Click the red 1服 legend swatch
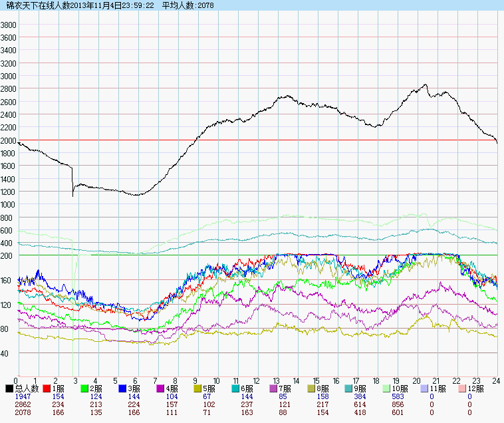The image size is (504, 423). click(47, 388)
